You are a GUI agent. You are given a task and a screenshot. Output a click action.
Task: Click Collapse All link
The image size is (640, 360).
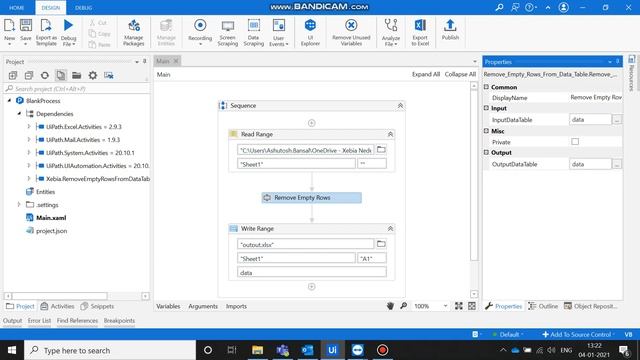[460, 74]
